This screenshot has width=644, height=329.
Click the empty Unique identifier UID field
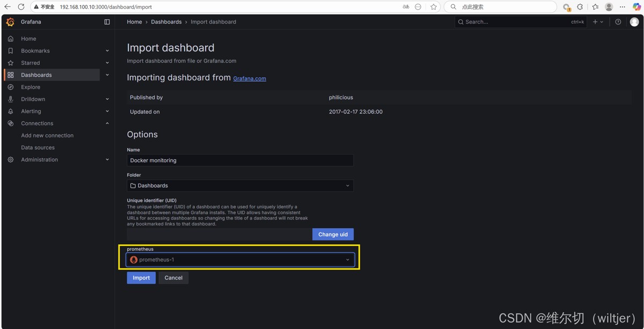pyautogui.click(x=219, y=235)
